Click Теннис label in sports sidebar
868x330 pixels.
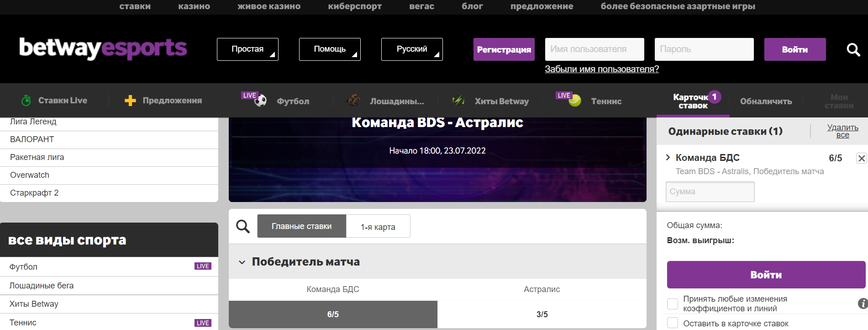click(x=23, y=323)
